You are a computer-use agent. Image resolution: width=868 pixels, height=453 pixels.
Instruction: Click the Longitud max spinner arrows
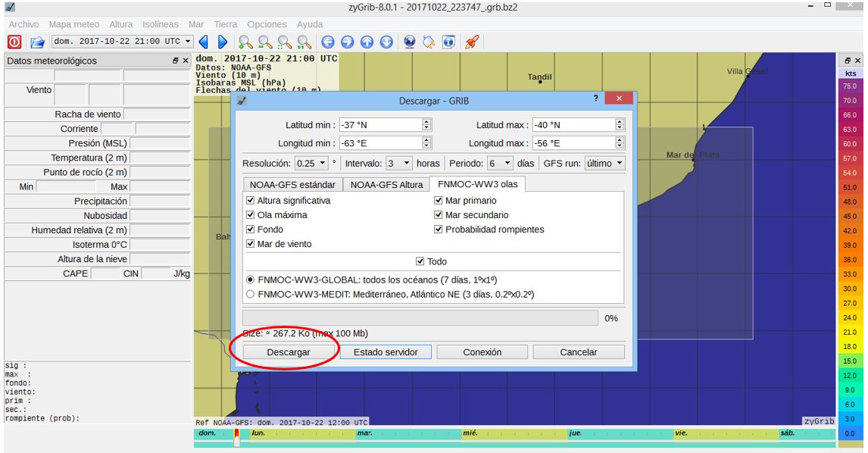[x=620, y=143]
